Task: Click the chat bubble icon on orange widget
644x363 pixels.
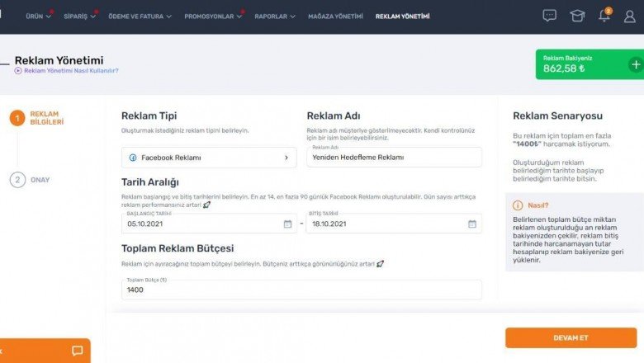Action: (78, 351)
